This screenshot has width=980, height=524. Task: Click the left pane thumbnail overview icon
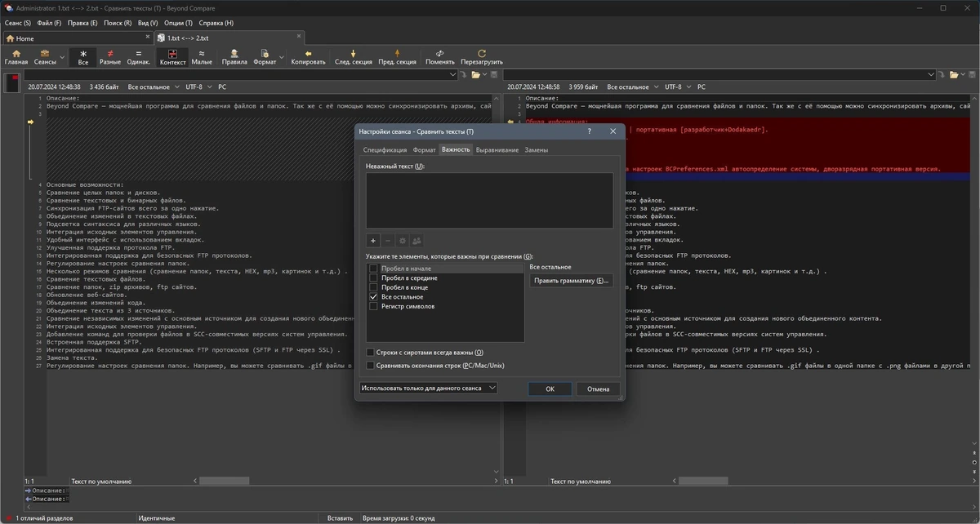12,82
